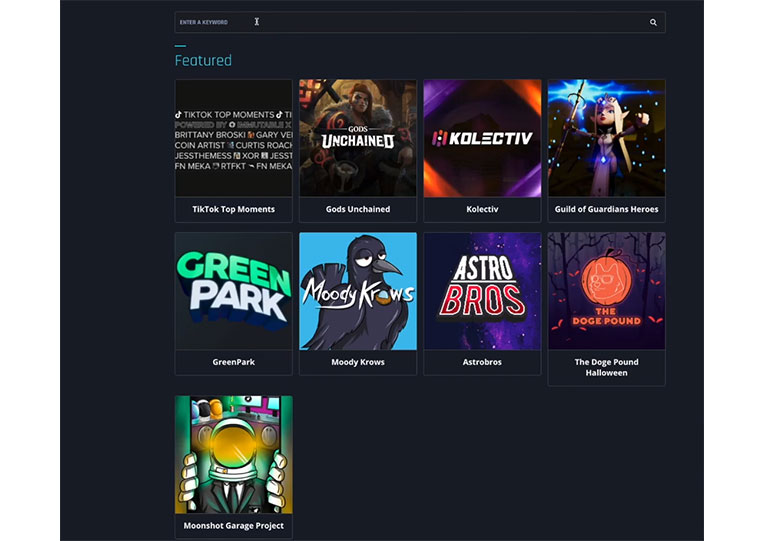Open the Kolectiv collection image

click(x=482, y=138)
